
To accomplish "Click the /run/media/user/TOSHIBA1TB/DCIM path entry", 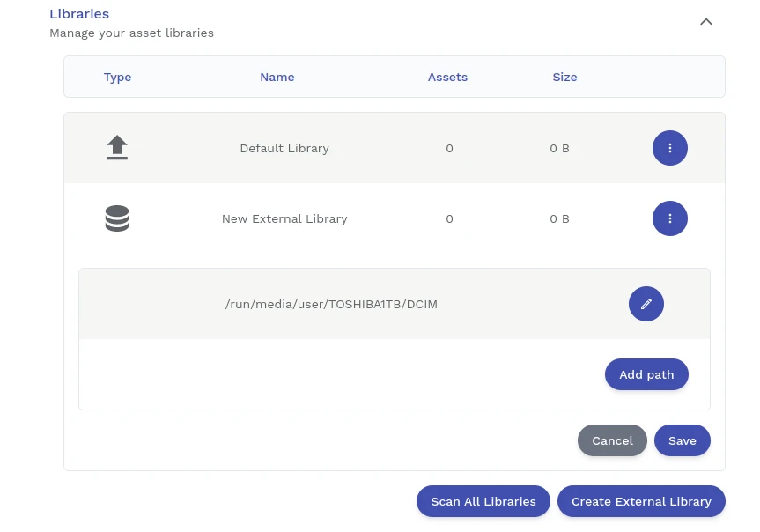I will (331, 304).
